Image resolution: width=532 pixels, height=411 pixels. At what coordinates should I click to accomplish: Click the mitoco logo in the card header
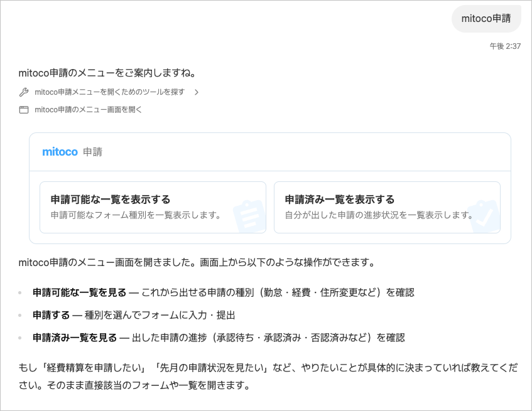coord(60,152)
